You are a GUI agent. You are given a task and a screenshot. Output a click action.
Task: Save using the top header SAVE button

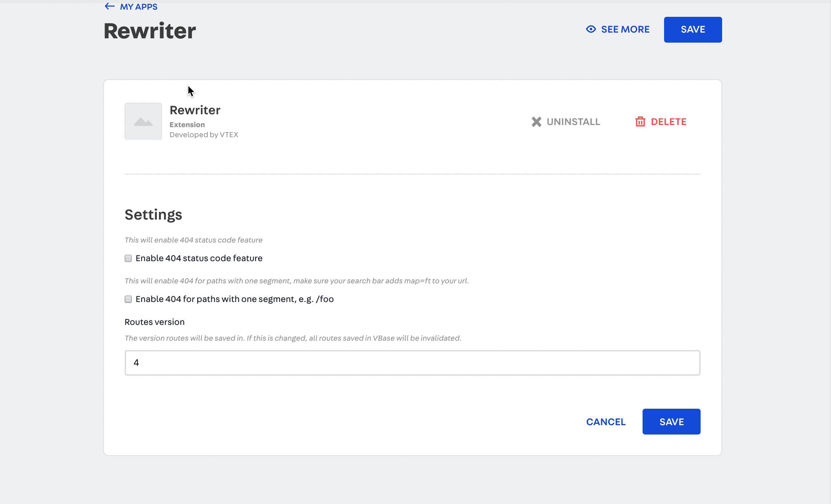693,30
